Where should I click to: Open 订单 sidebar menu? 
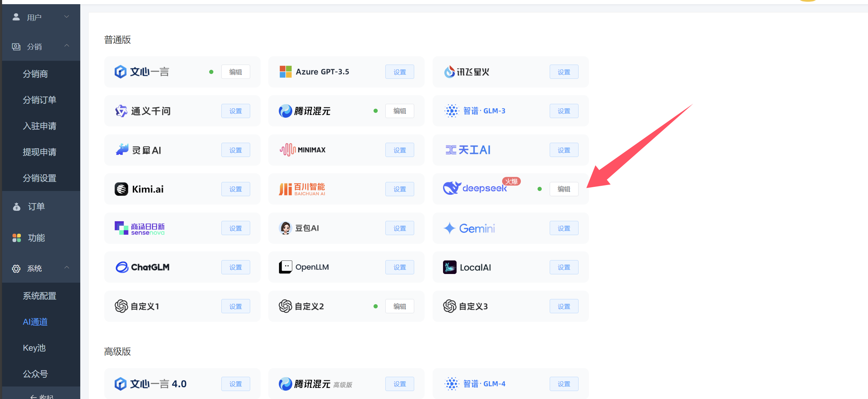coord(41,207)
